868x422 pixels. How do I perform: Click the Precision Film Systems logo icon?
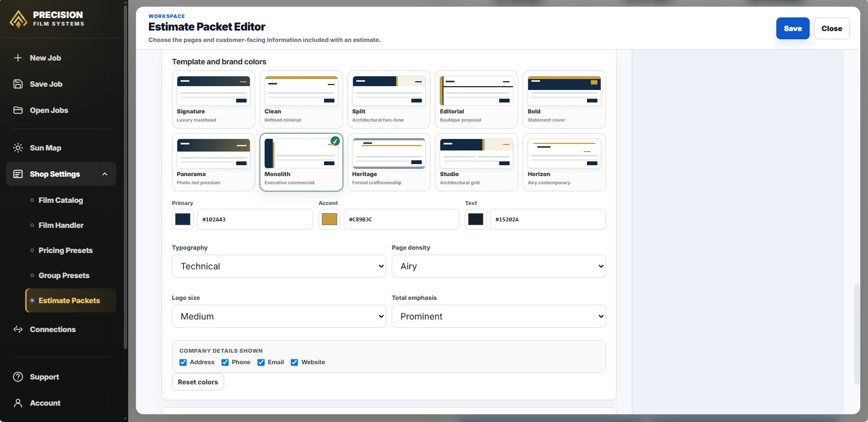(x=19, y=19)
